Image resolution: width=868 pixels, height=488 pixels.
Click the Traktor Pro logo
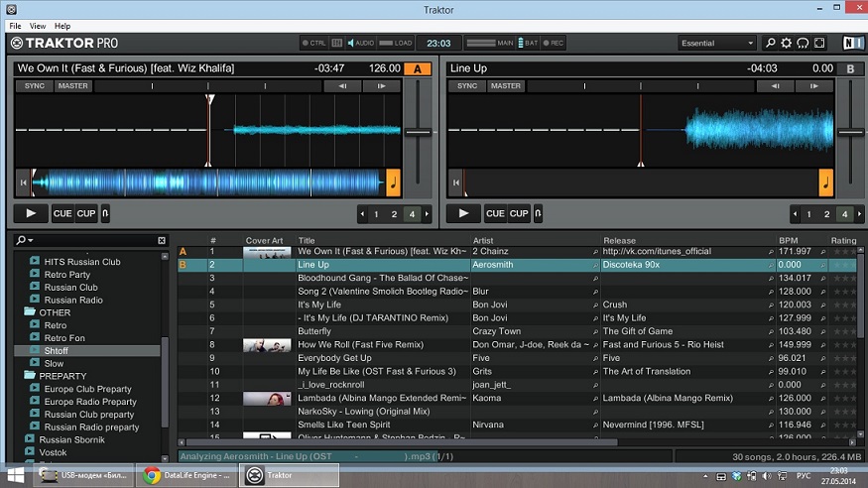pos(64,43)
